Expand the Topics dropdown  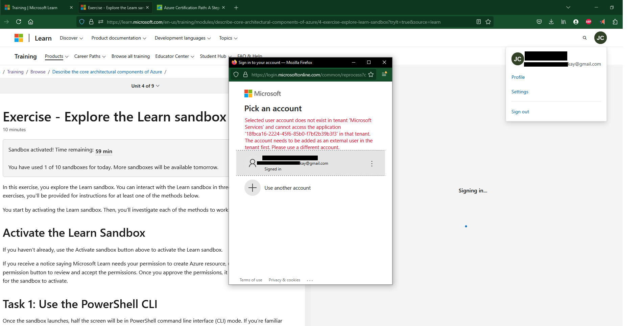pos(228,38)
